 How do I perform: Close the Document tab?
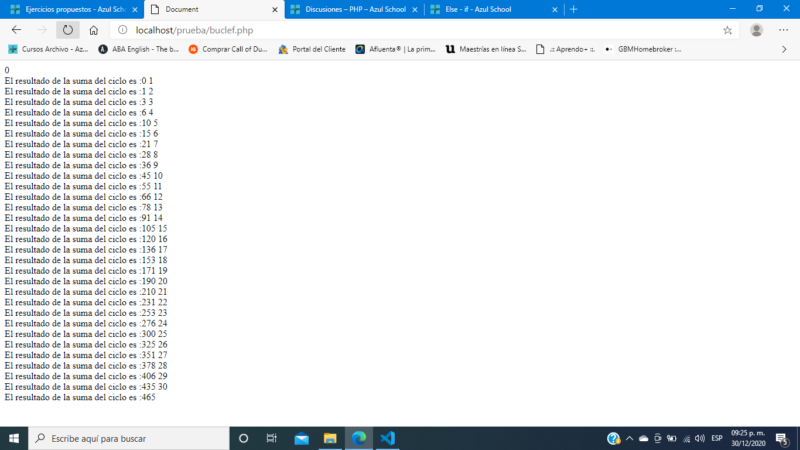click(x=273, y=9)
